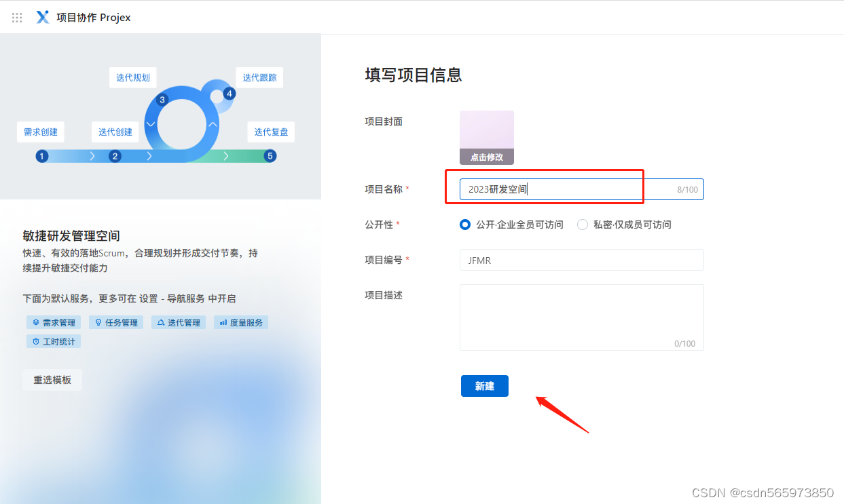Click the 重选模板 button
This screenshot has height=504, width=844.
coord(52,380)
